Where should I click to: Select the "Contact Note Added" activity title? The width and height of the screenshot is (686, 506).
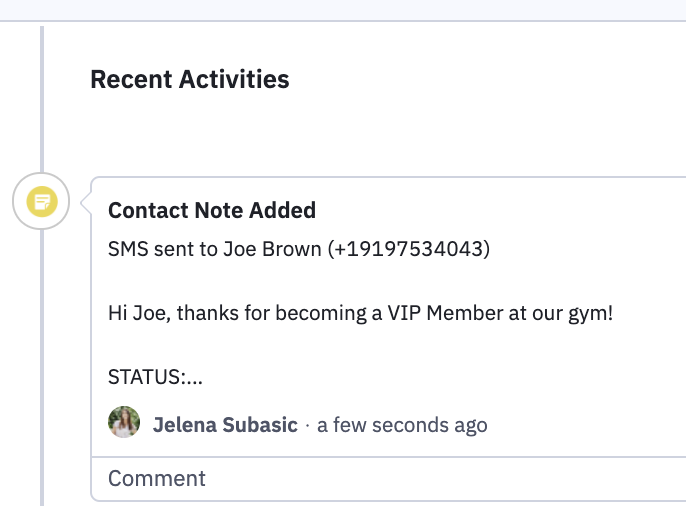(x=212, y=210)
